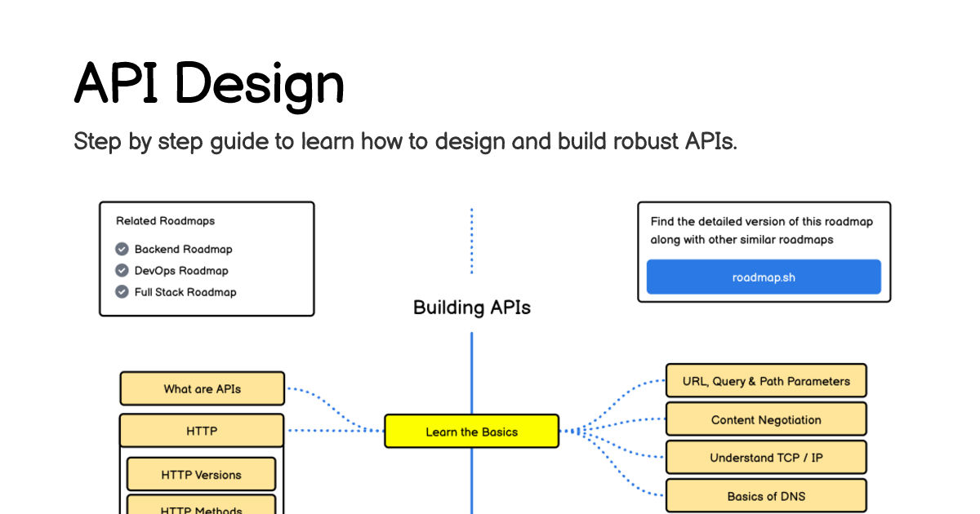Open the roadmap.sh link
The image size is (980, 514).
pyautogui.click(x=764, y=277)
